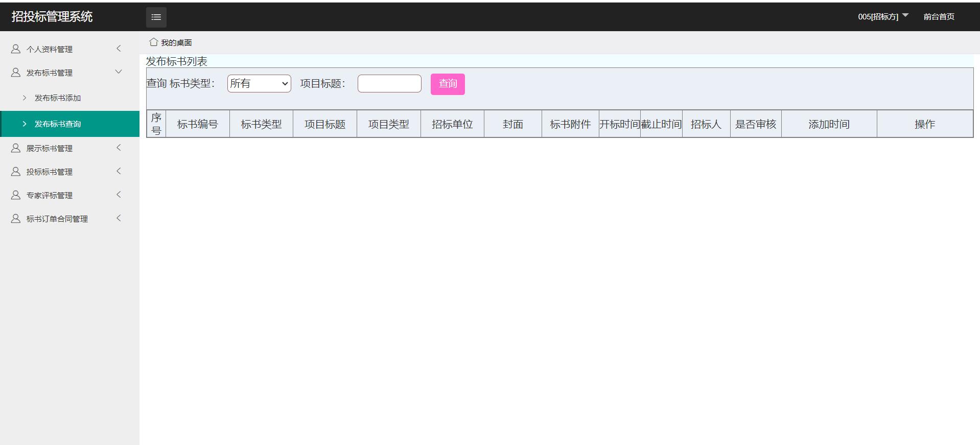Click the home icon beside 我的桌面
980x445 pixels.
153,42
